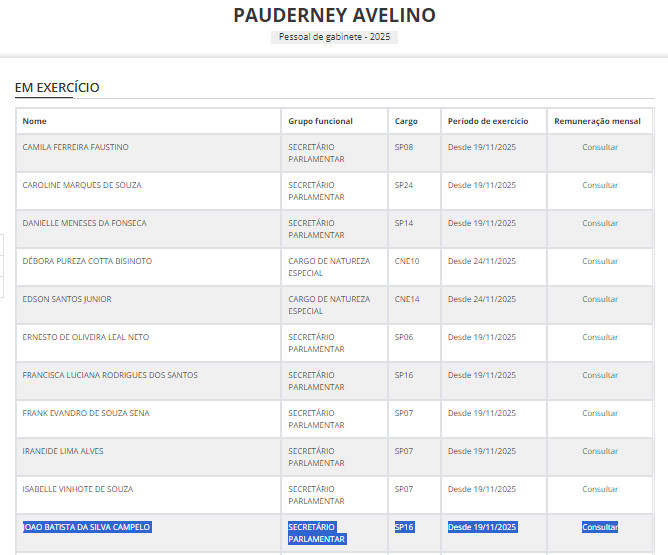Click the Pessoal de gabinete - 2025 label
This screenshot has height=555, width=668.
coord(334,37)
